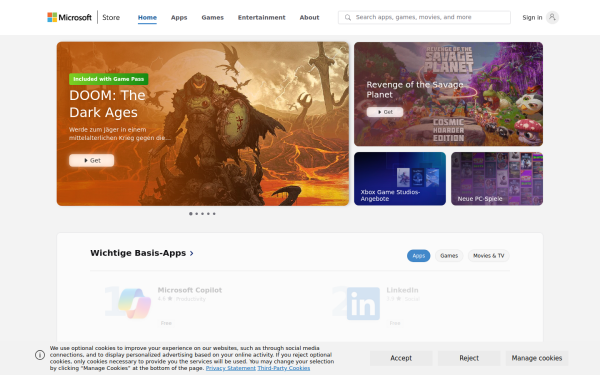Click the Included with Game Pass badge
The height and width of the screenshot is (375, 600).
tap(109, 79)
